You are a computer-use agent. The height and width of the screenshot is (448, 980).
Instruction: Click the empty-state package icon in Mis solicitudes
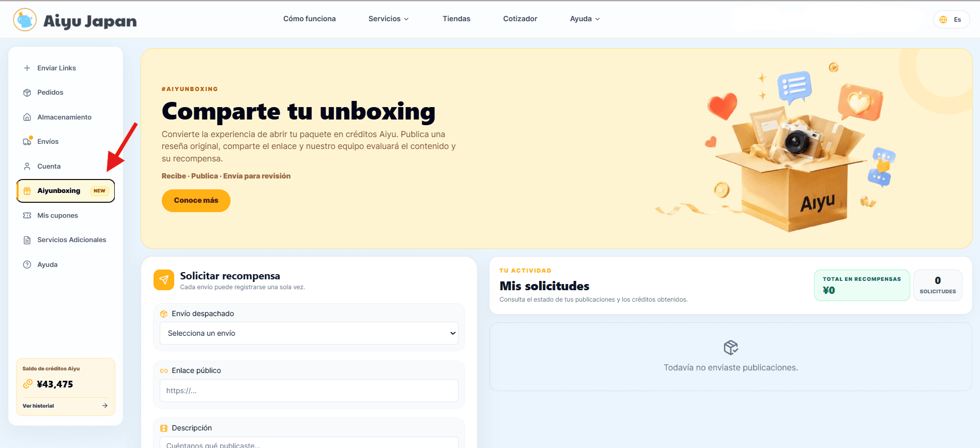click(731, 348)
